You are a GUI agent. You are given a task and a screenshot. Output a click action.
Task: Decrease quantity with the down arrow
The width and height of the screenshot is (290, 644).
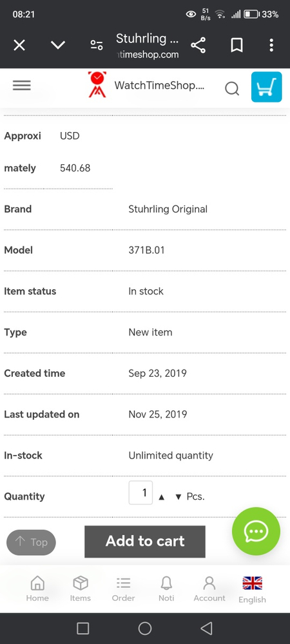point(179,497)
